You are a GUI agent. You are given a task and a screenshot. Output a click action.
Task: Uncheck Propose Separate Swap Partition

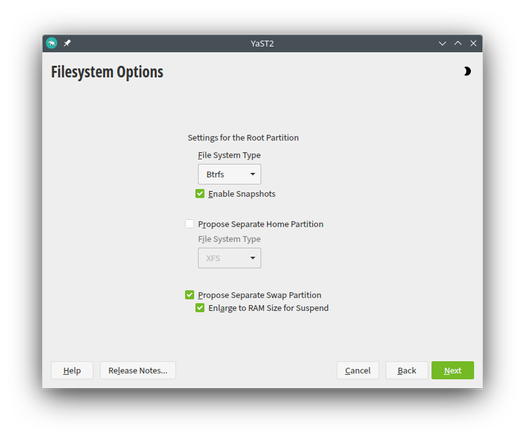[x=190, y=295]
